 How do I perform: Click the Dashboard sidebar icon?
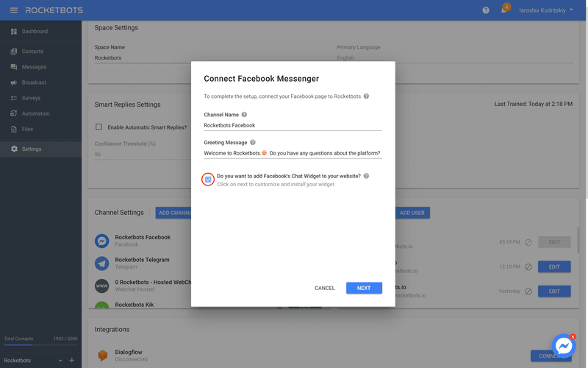[x=14, y=31]
